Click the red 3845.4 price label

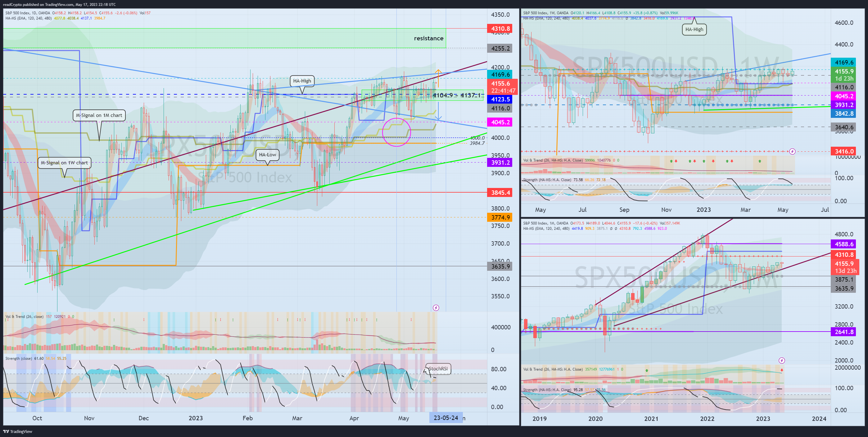[500, 193]
